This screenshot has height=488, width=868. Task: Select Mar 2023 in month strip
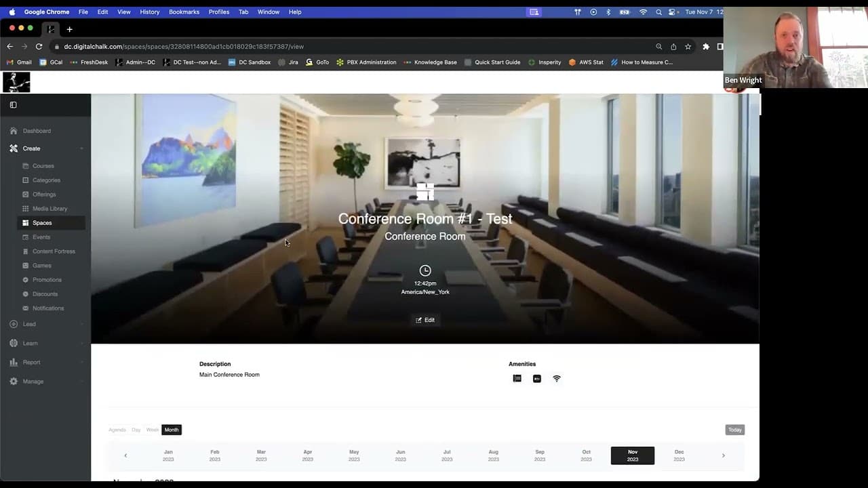click(x=261, y=455)
